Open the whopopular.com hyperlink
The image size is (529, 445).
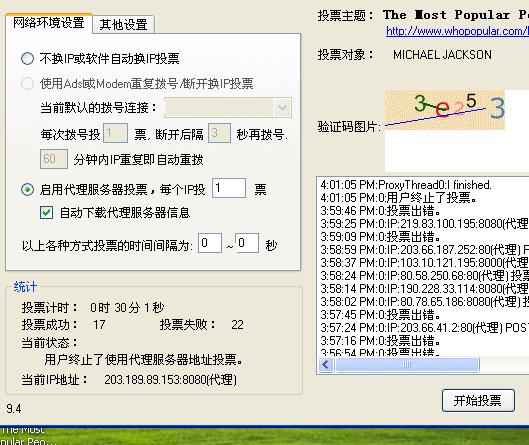point(457,31)
